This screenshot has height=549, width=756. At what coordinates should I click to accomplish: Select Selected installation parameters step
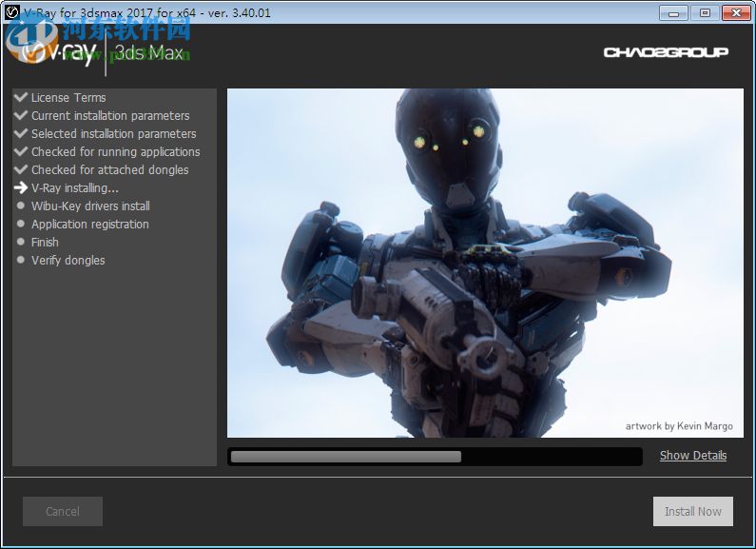click(x=114, y=133)
